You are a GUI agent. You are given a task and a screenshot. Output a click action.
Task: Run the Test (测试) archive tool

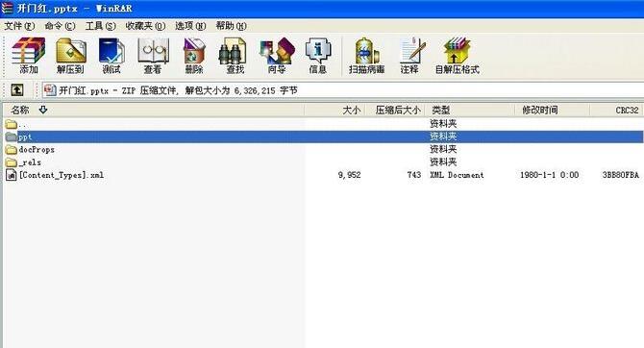click(x=111, y=56)
